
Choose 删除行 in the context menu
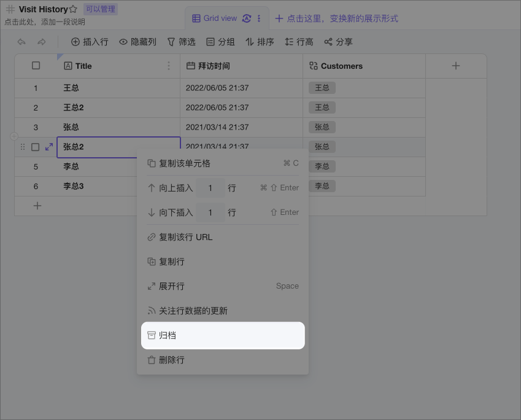point(171,360)
